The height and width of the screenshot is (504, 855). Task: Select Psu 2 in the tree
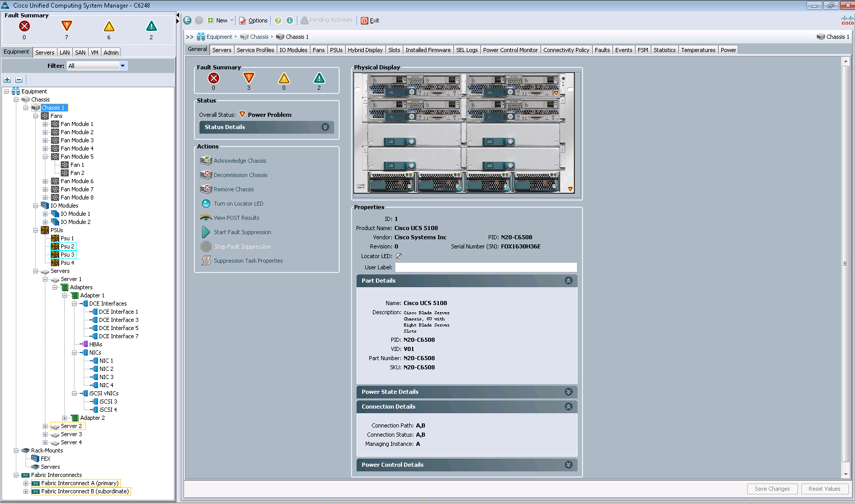[x=67, y=246]
